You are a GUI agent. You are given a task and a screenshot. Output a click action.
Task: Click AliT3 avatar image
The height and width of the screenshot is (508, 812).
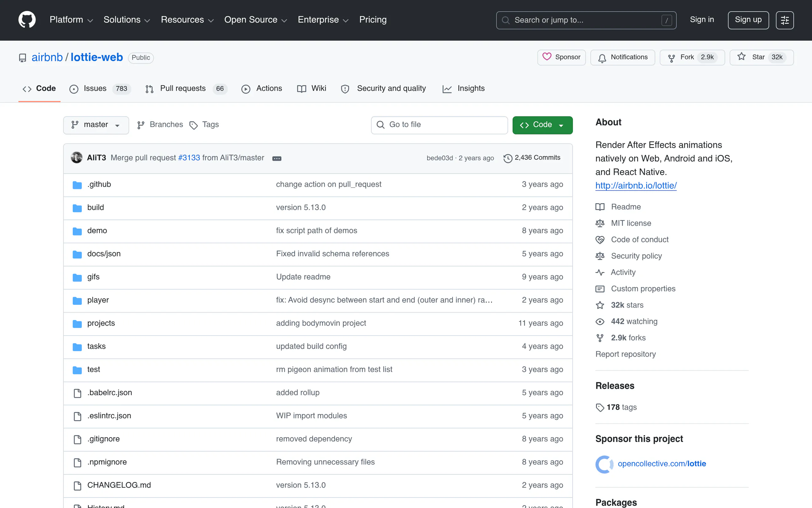coord(76,157)
